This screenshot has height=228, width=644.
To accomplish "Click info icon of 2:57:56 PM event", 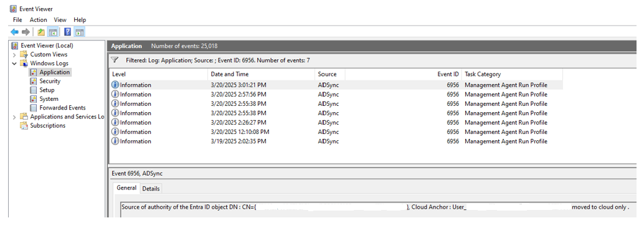I will [115, 95].
